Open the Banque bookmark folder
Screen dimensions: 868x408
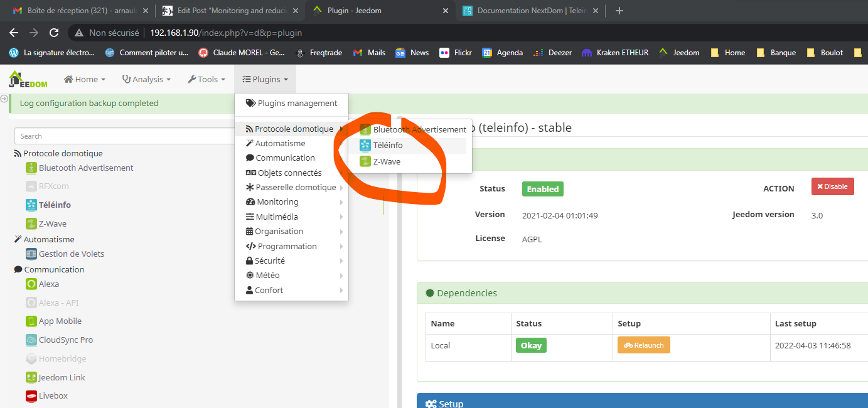tap(776, 53)
